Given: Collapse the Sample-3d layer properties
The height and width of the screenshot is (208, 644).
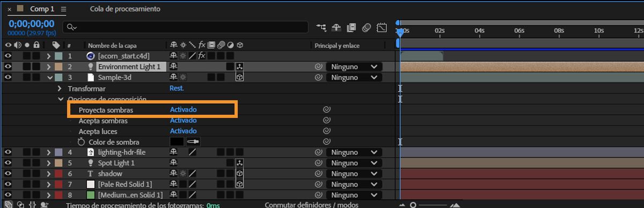Looking at the screenshot, I should (x=49, y=77).
